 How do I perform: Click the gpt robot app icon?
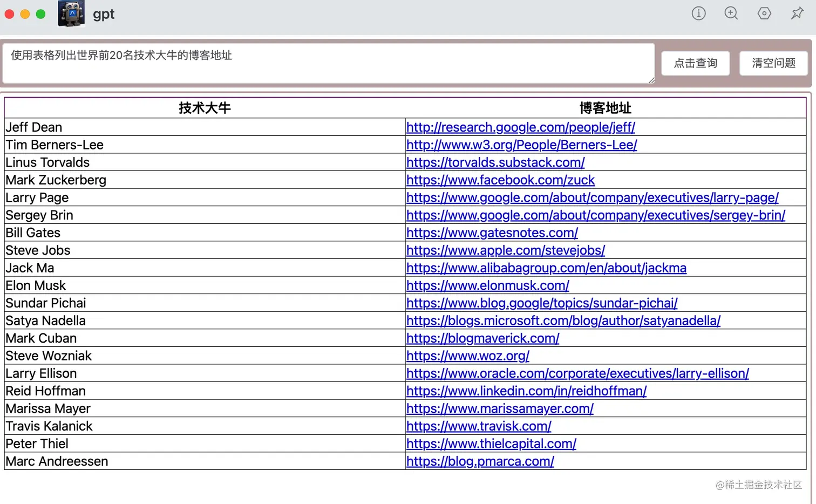71,14
